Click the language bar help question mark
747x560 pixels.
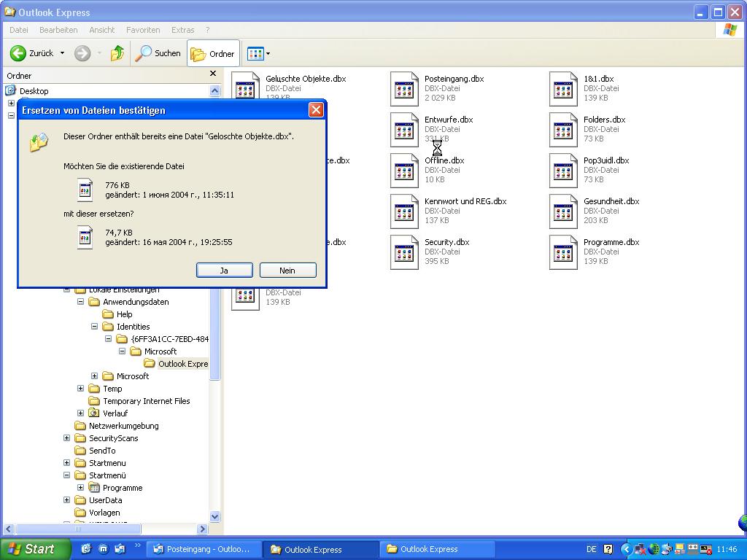point(608,550)
